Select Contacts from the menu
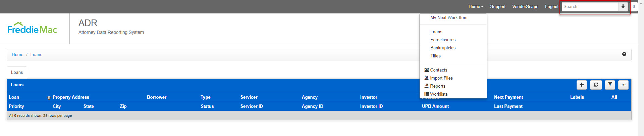 point(438,70)
